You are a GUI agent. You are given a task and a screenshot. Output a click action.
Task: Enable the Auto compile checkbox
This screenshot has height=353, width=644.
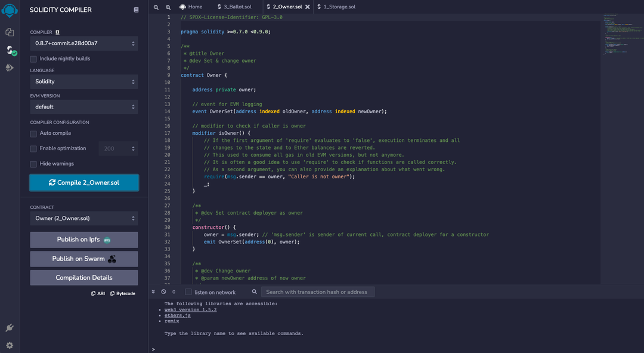pos(34,133)
